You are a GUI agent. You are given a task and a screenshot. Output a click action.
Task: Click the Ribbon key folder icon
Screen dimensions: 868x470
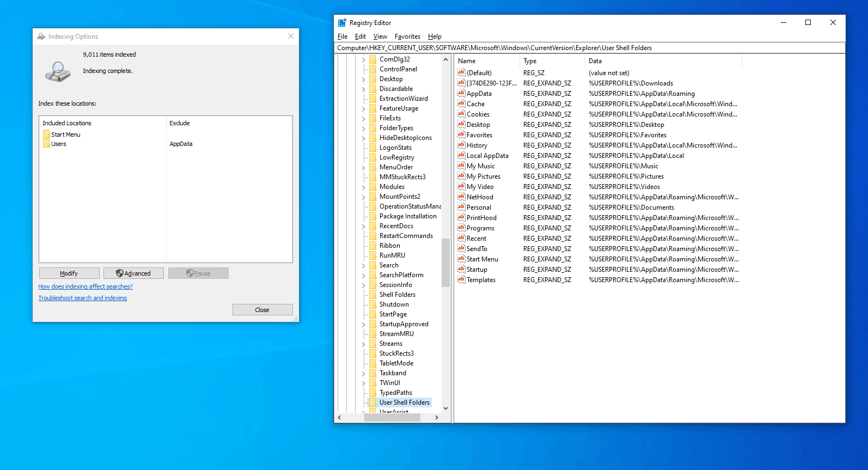point(372,245)
